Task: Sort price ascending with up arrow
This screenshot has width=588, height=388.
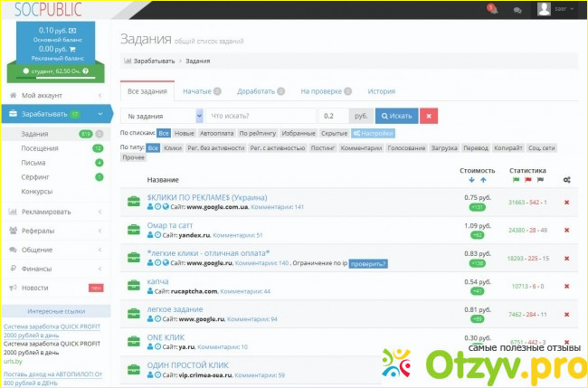Action: coord(484,180)
